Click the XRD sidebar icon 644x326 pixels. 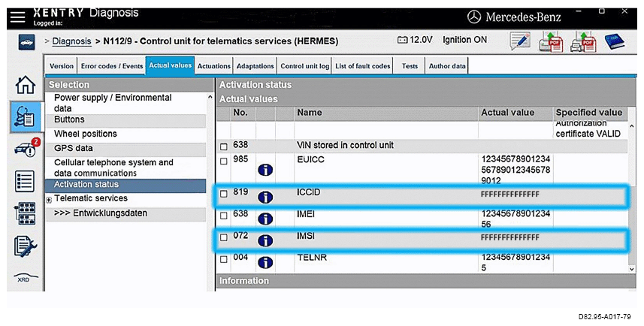[x=26, y=278]
